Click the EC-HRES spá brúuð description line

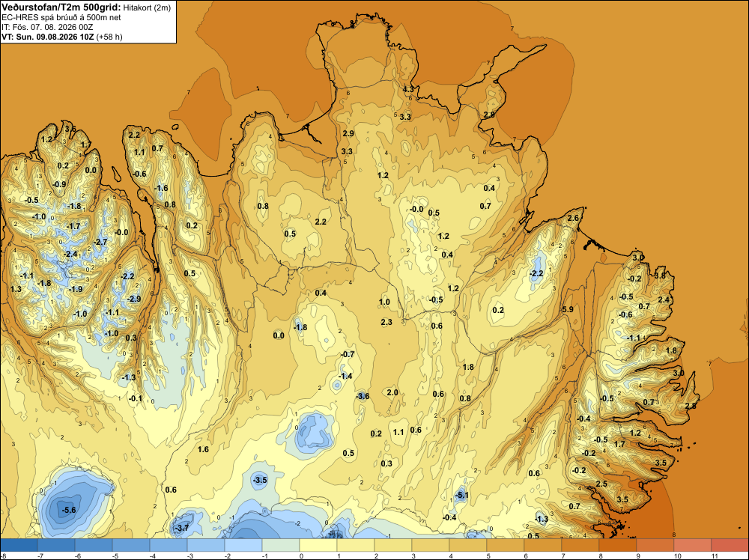[61, 18]
